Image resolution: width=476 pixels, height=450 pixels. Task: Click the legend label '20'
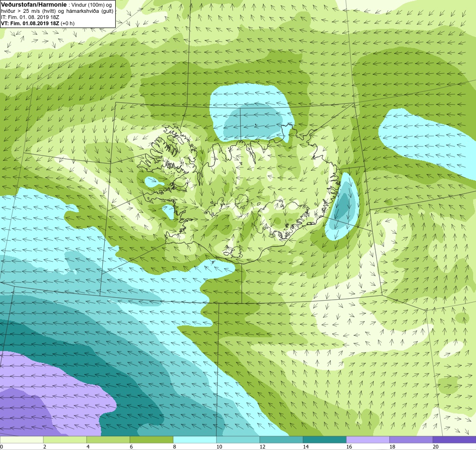coord(436,447)
